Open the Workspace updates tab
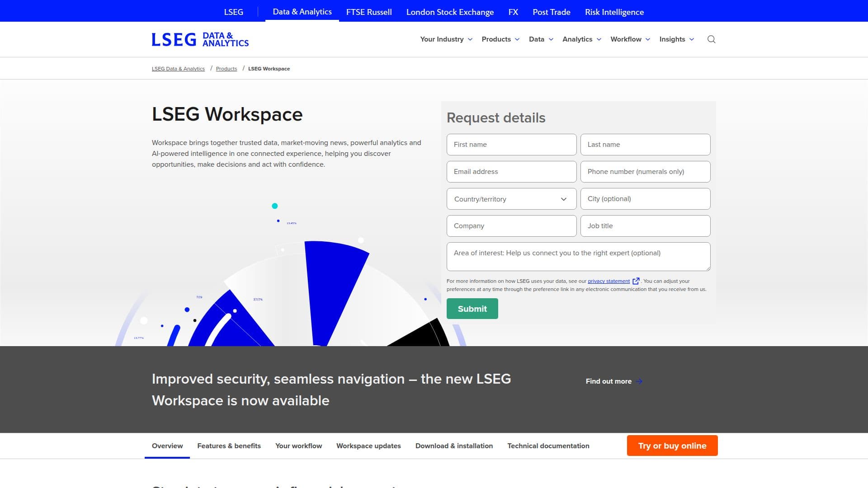 click(x=368, y=446)
